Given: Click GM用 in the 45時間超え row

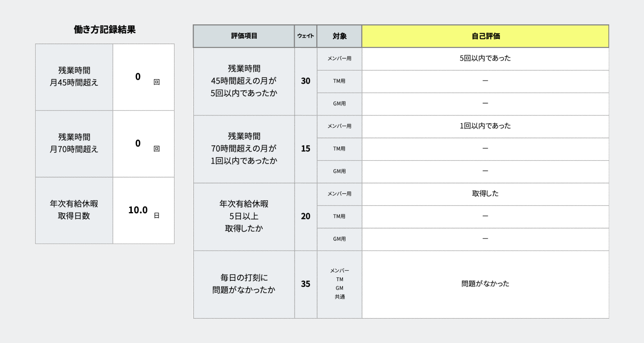Looking at the screenshot, I should 339,104.
